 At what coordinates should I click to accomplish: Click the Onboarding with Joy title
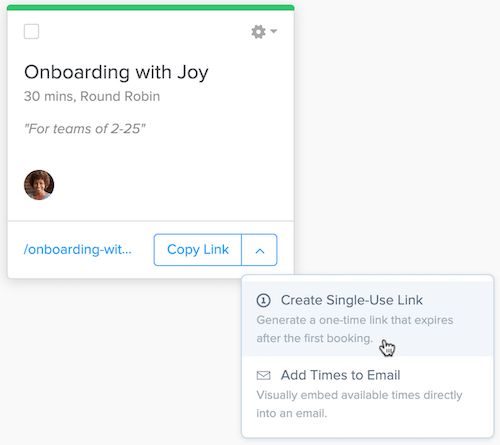[x=116, y=72]
